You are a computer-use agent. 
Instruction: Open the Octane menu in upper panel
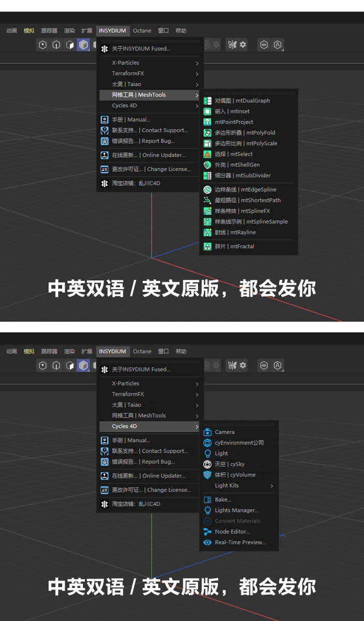point(142,31)
